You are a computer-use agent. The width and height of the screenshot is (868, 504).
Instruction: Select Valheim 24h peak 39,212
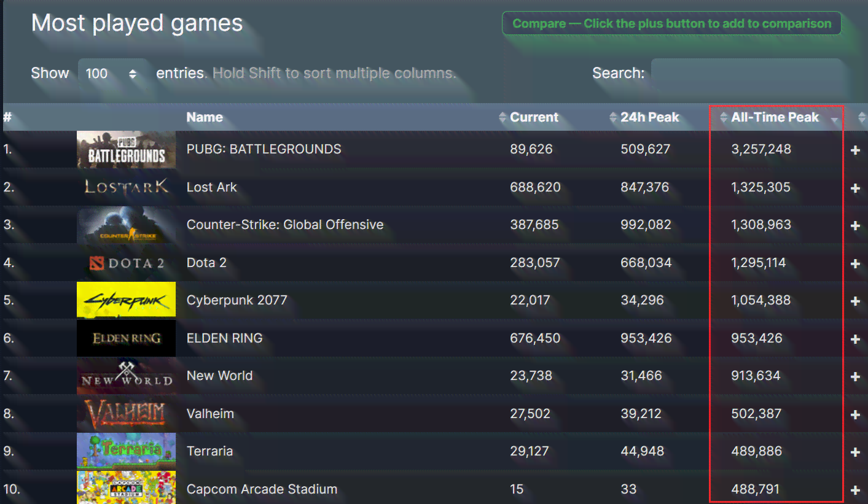click(641, 414)
